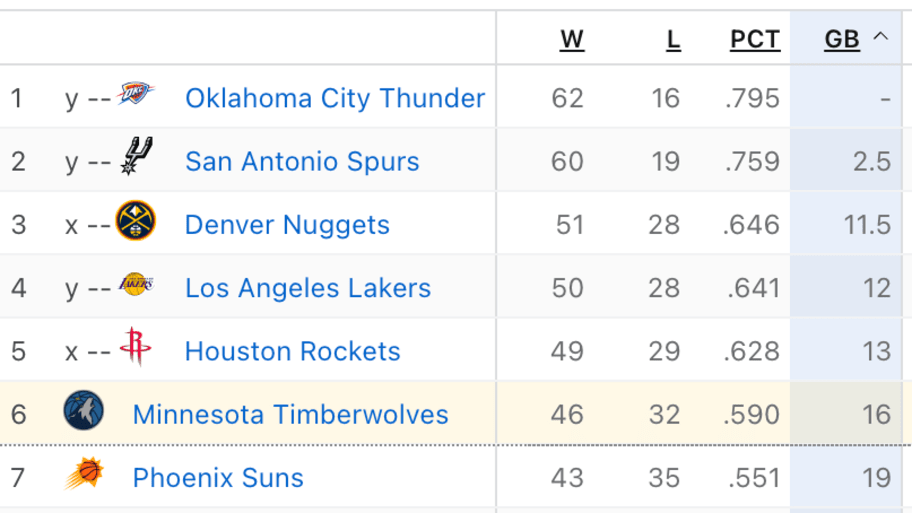Sort standings by W column
The image size is (912, 513).
571,40
